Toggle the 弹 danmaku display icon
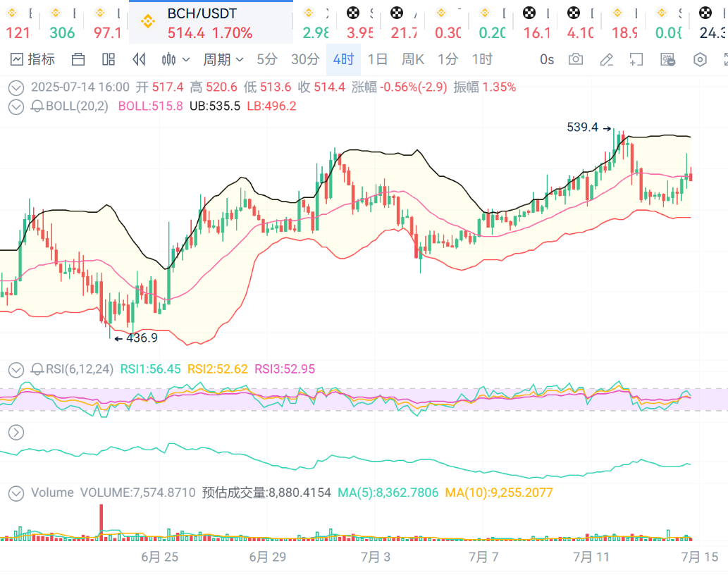Image resolution: width=728 pixels, height=575 pixels. point(667,59)
